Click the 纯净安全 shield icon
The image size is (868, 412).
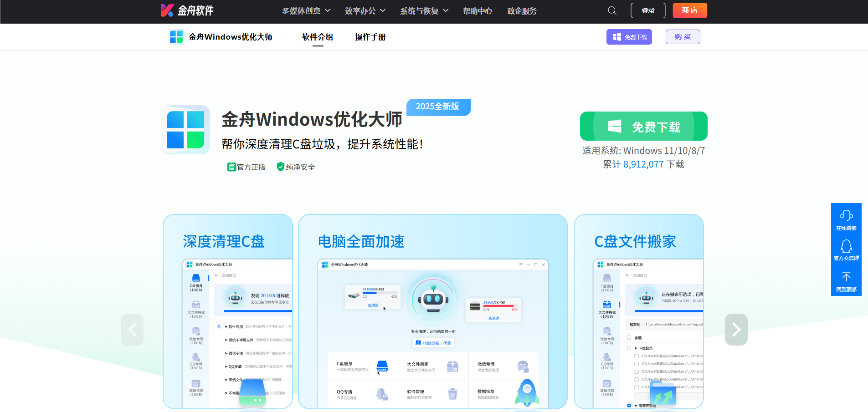tap(281, 167)
